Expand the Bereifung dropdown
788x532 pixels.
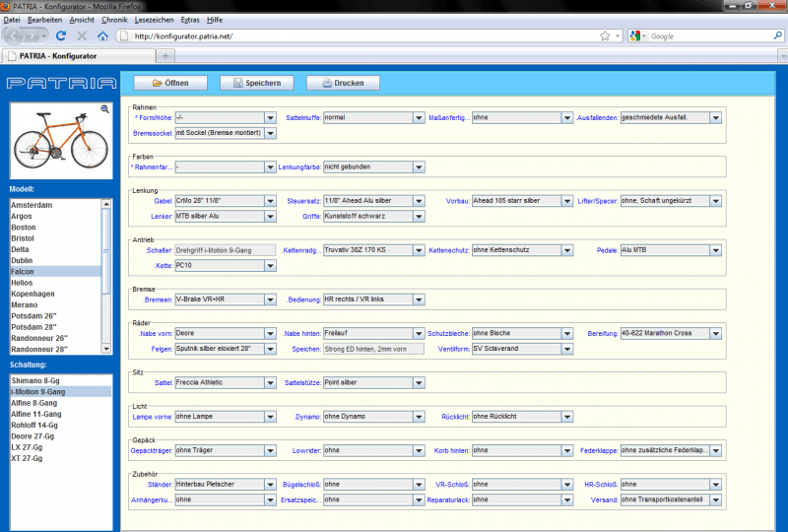(x=716, y=333)
